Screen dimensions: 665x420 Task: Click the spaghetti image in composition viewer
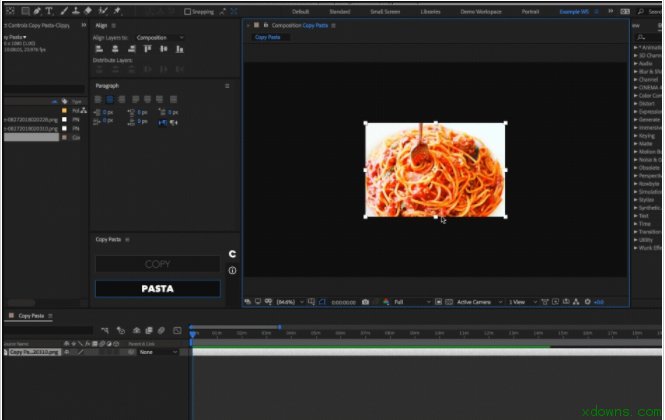pos(434,169)
